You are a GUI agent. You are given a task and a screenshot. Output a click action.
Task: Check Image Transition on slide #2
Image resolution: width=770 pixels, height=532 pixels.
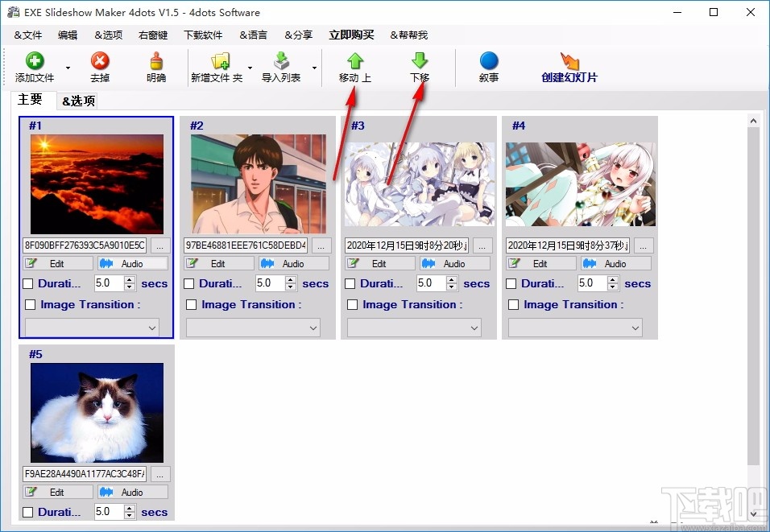191,304
